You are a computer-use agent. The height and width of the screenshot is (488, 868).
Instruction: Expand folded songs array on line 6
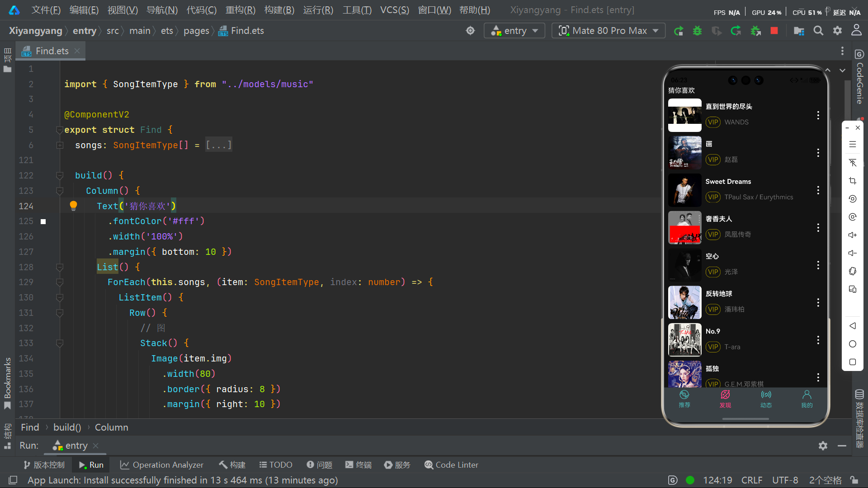[60, 145]
